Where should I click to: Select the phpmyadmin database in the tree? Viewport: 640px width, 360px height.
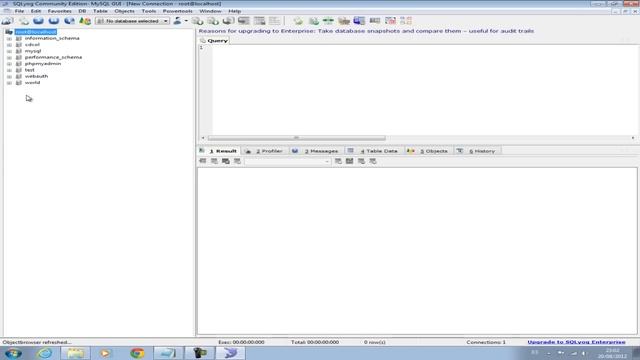pyautogui.click(x=42, y=64)
